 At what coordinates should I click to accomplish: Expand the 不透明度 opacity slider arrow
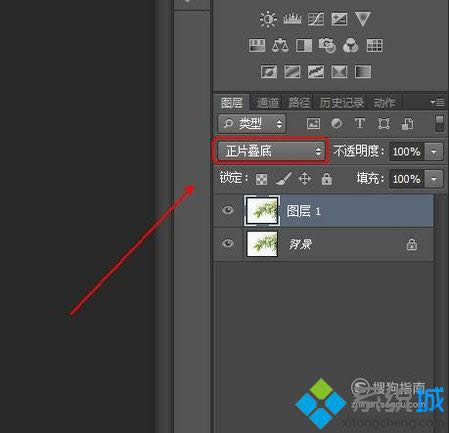pos(434,152)
